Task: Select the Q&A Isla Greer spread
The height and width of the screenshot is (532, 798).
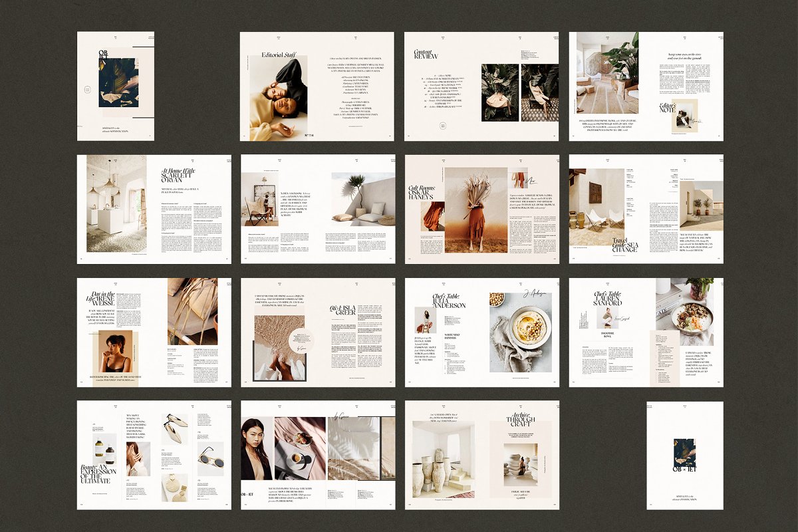Action: pyautogui.click(x=317, y=332)
